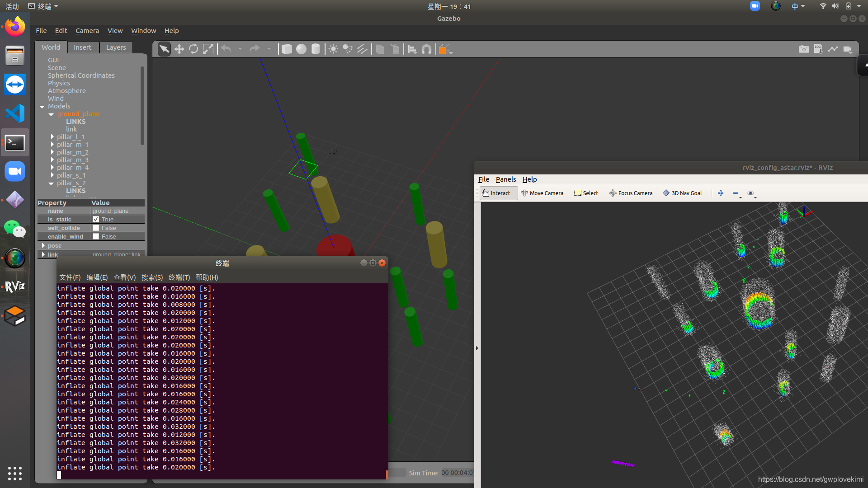Screen dimensions: 868x488
Task: Select the Translate mode tool
Action: coord(179,49)
